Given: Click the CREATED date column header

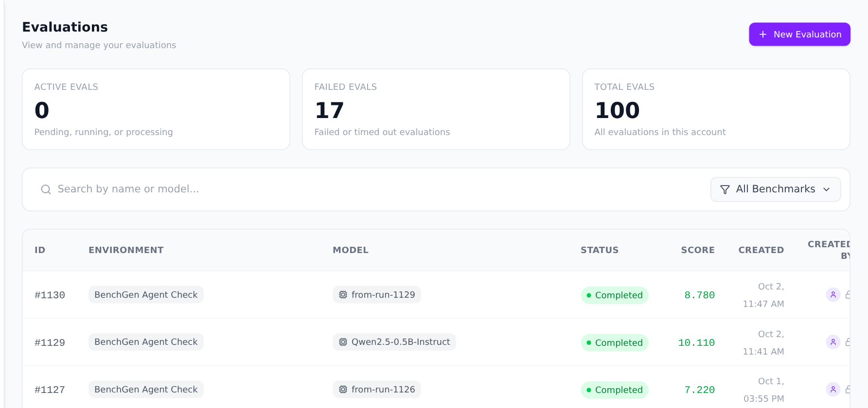Looking at the screenshot, I should tap(761, 250).
